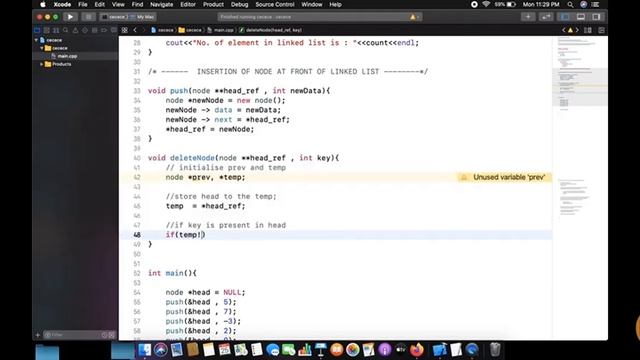
Task: Open the Product menu
Action: 213,4
